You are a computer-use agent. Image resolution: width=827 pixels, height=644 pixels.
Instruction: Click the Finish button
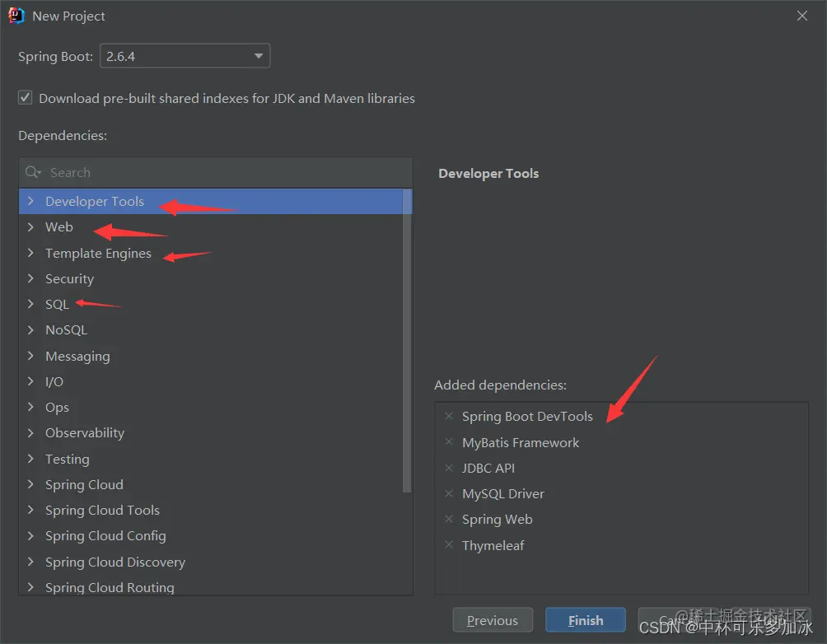tap(586, 620)
